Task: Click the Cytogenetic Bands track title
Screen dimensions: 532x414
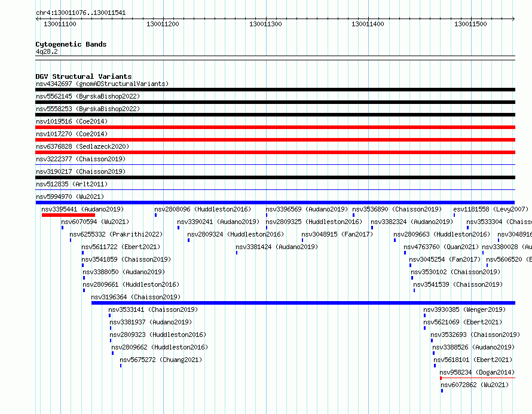Action: tap(71, 44)
